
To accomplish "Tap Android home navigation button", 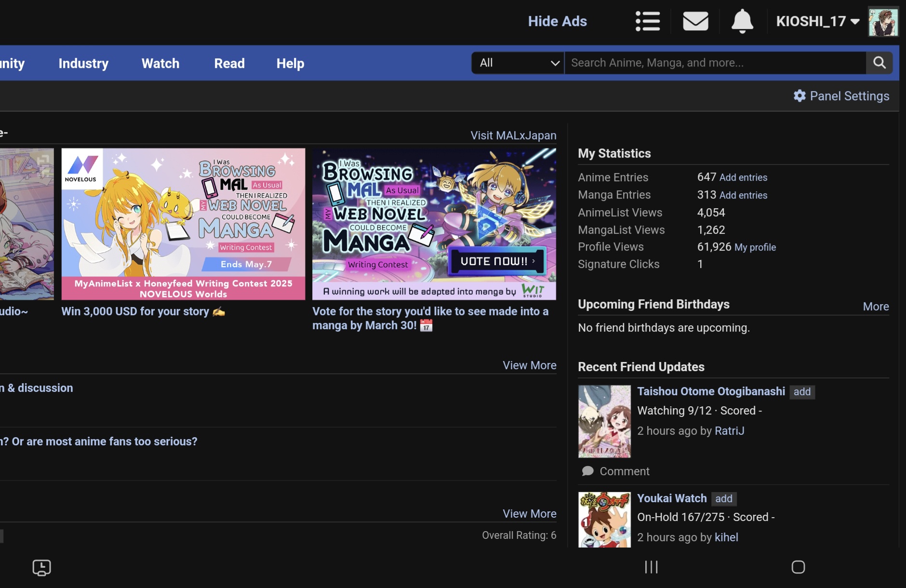I will [x=798, y=567].
